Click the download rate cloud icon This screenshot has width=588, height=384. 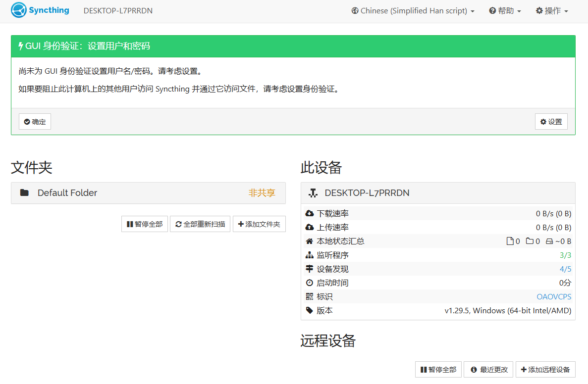coord(310,213)
